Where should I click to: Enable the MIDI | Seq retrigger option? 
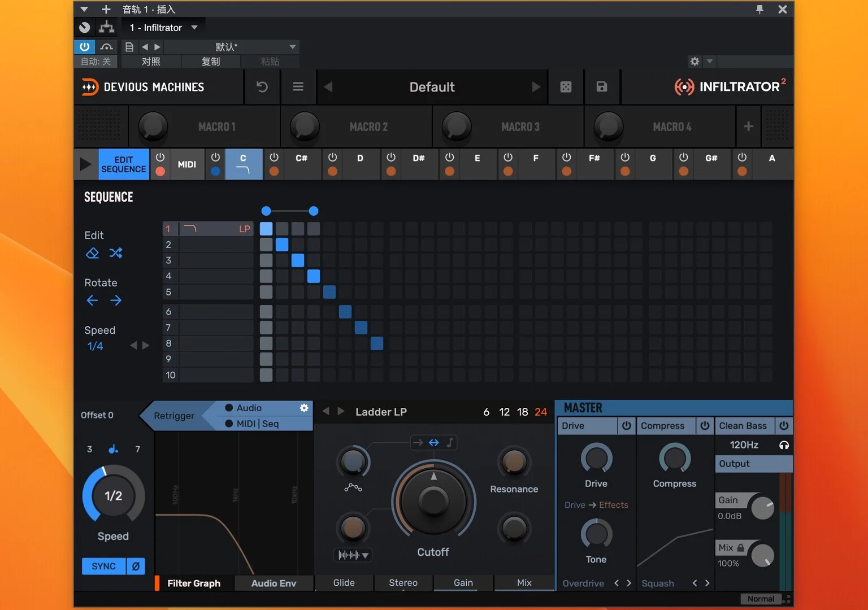click(x=229, y=424)
